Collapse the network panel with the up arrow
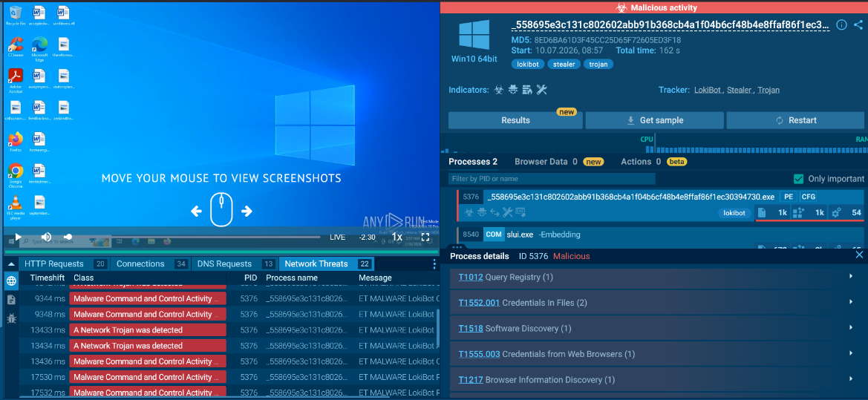The height and width of the screenshot is (400, 868). [x=11, y=264]
